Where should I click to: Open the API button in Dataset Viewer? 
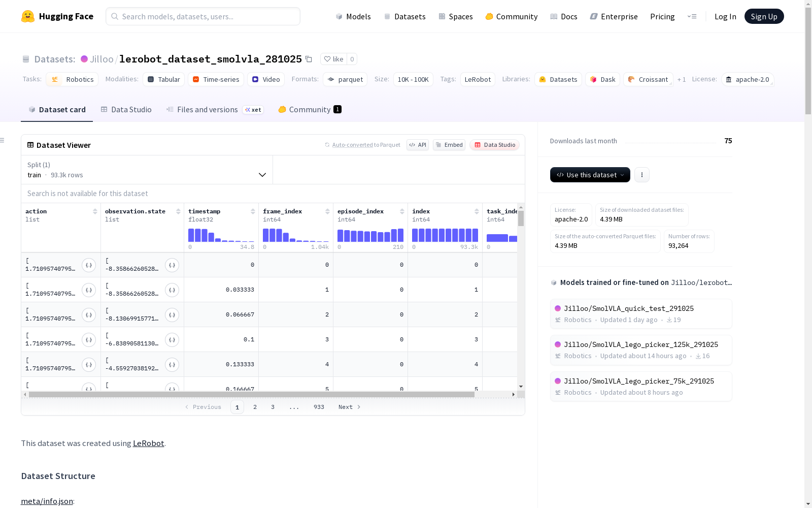coord(418,145)
